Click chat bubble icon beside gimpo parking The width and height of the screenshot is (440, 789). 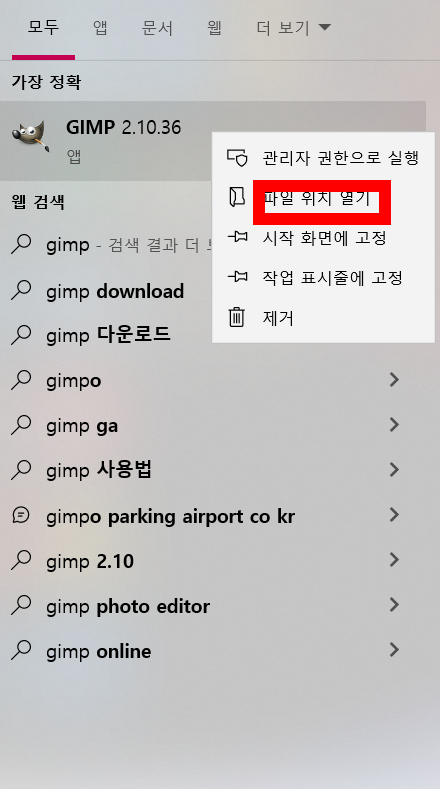tap(21, 515)
